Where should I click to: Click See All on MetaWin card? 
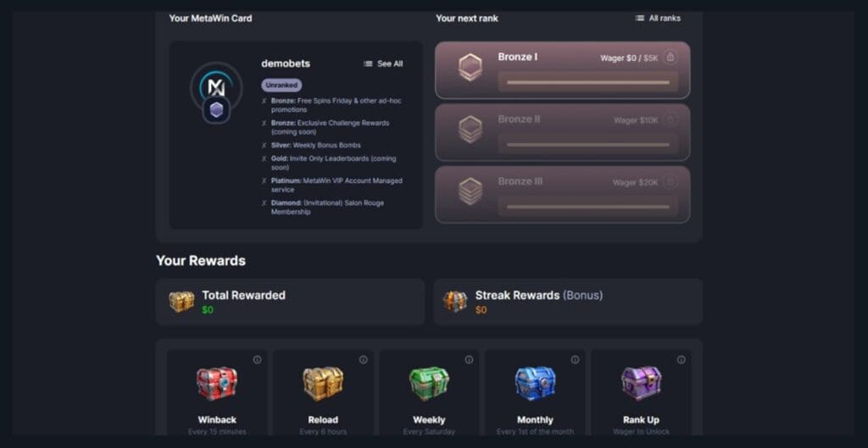coord(383,64)
